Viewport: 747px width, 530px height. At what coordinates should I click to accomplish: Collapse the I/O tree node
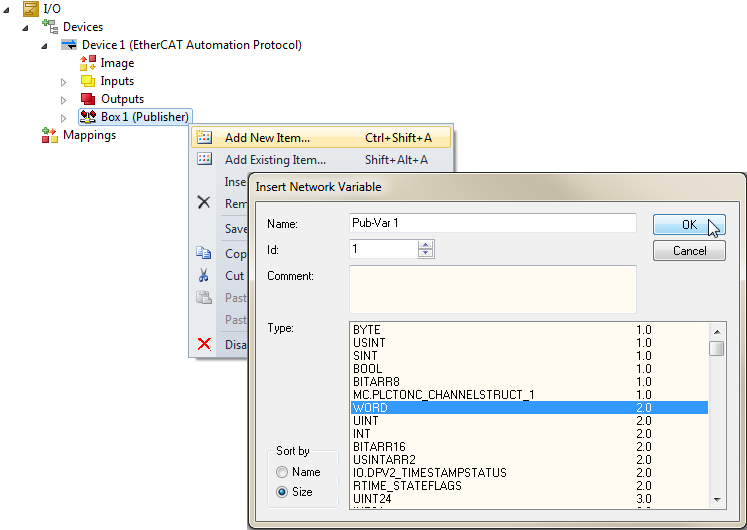[x=6, y=10]
